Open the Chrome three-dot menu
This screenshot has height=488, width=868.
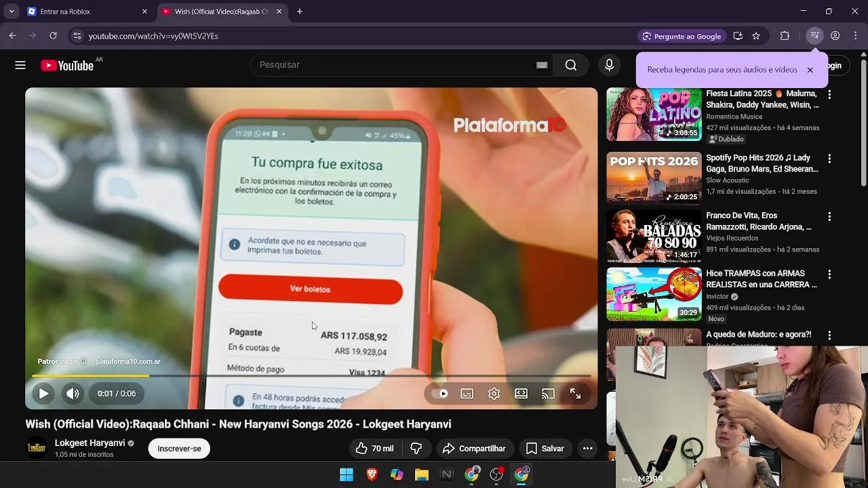(856, 36)
